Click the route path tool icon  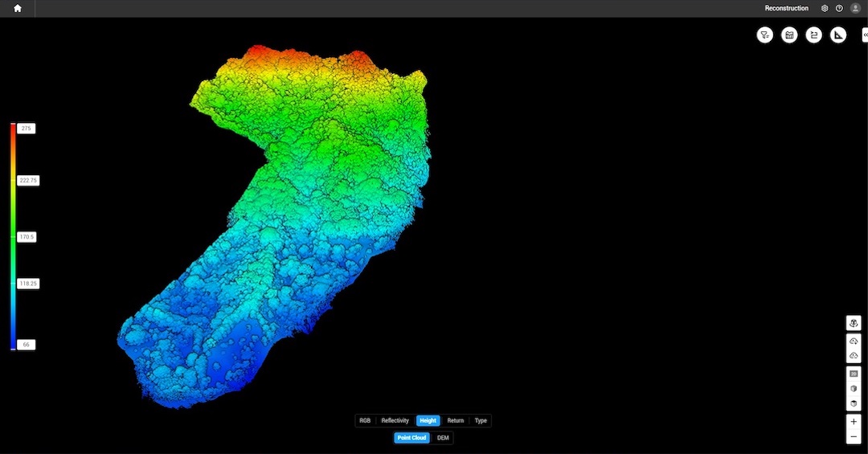click(814, 35)
